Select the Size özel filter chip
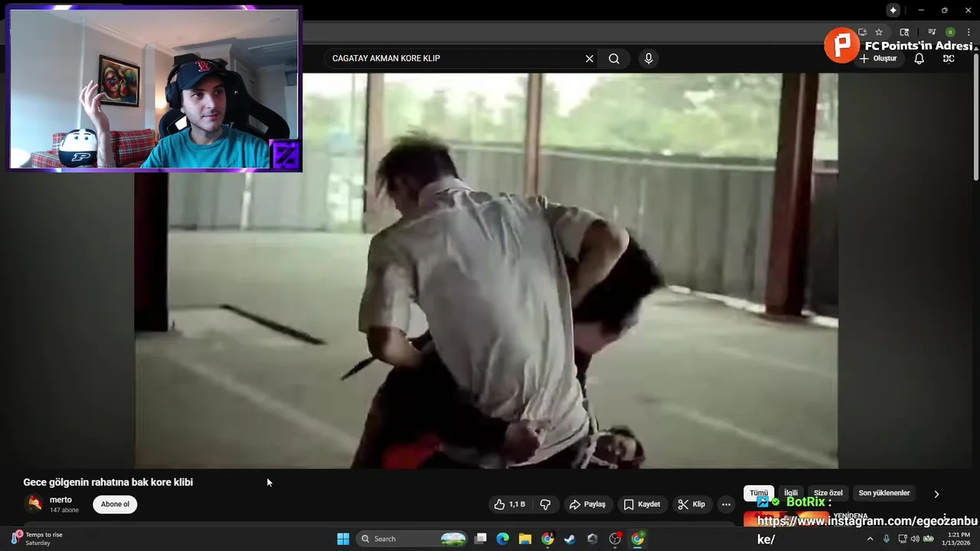The image size is (980, 551). click(x=828, y=494)
